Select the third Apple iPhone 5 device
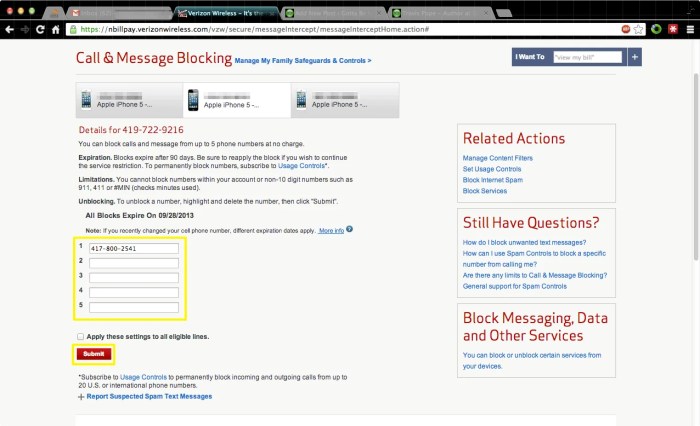The width and height of the screenshot is (700, 426). [345, 100]
